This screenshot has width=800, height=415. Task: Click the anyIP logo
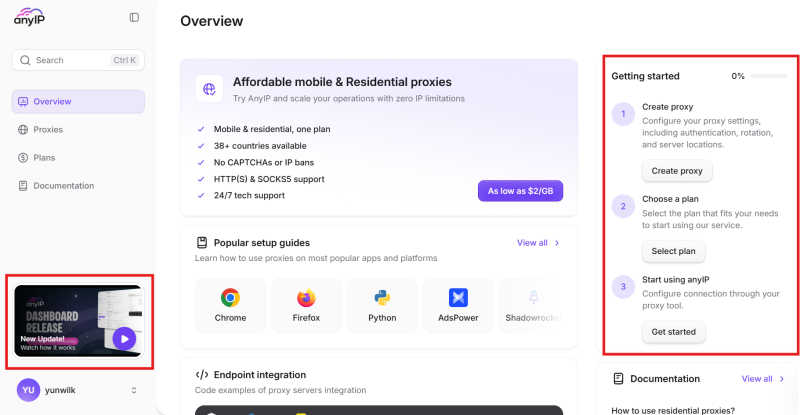[x=29, y=17]
